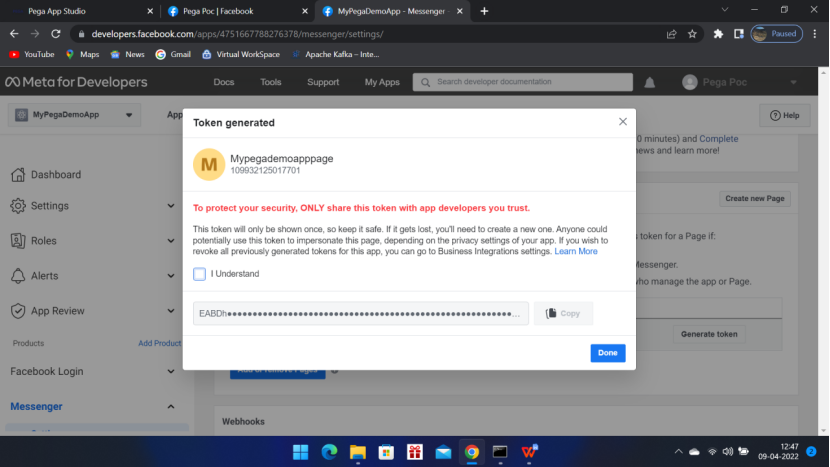
Task: Open the YouTube bookmark
Action: 32,54
